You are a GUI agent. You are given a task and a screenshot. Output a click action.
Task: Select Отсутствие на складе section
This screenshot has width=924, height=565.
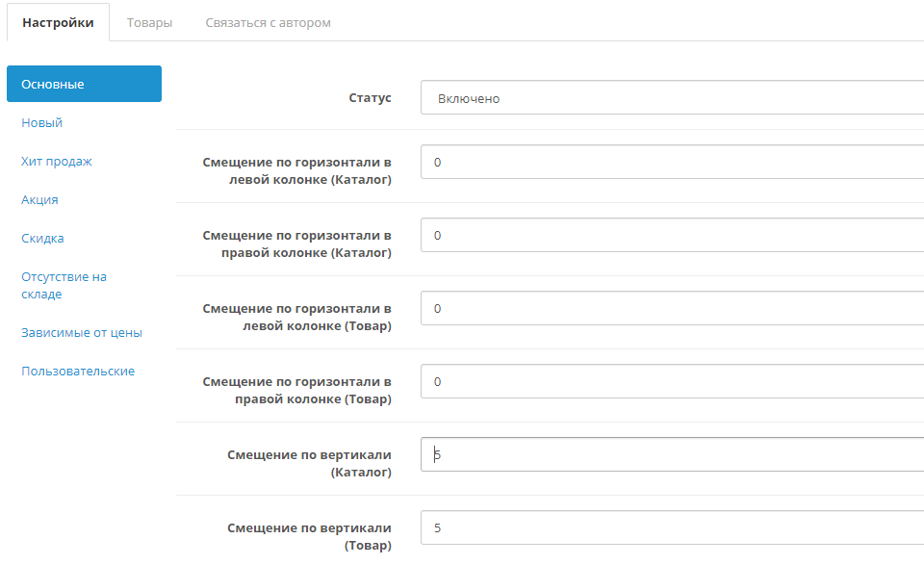click(64, 285)
